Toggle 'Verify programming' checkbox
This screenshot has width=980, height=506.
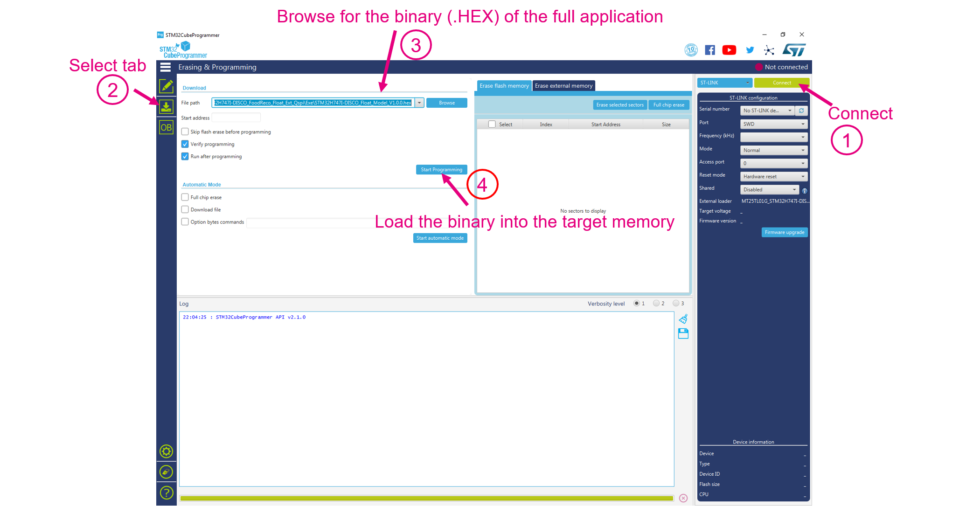[x=185, y=143]
